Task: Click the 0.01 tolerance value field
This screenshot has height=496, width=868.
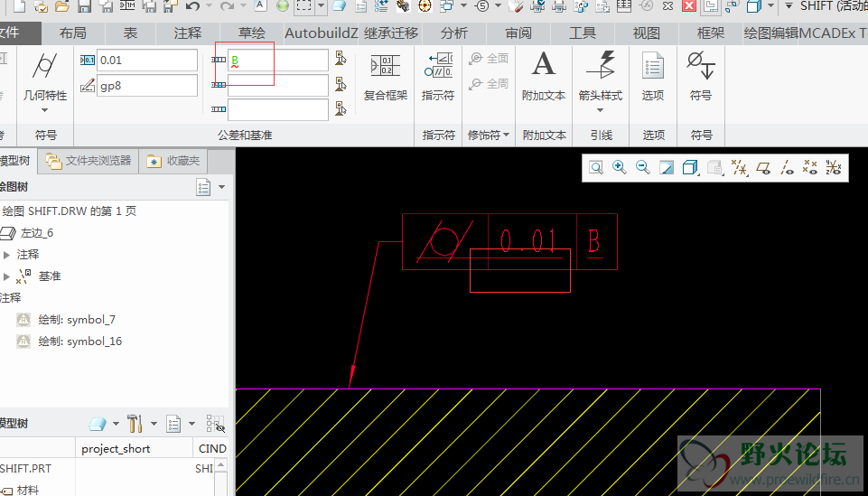Action: tap(147, 61)
